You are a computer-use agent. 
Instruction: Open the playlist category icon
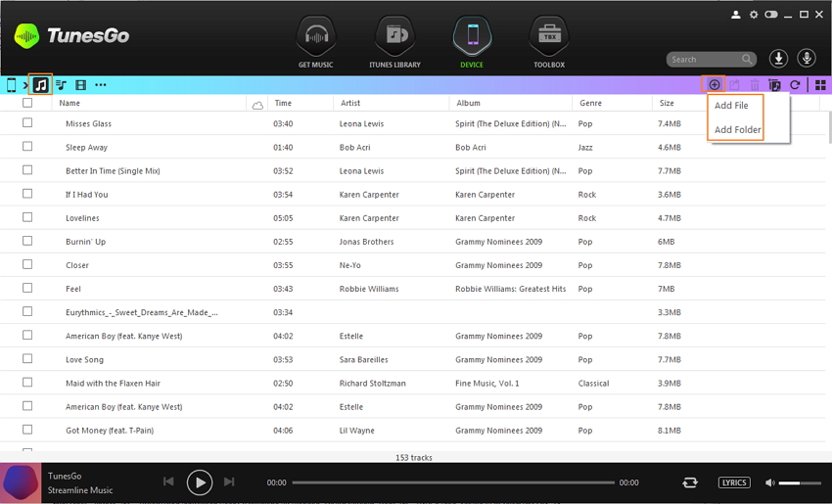coord(61,85)
